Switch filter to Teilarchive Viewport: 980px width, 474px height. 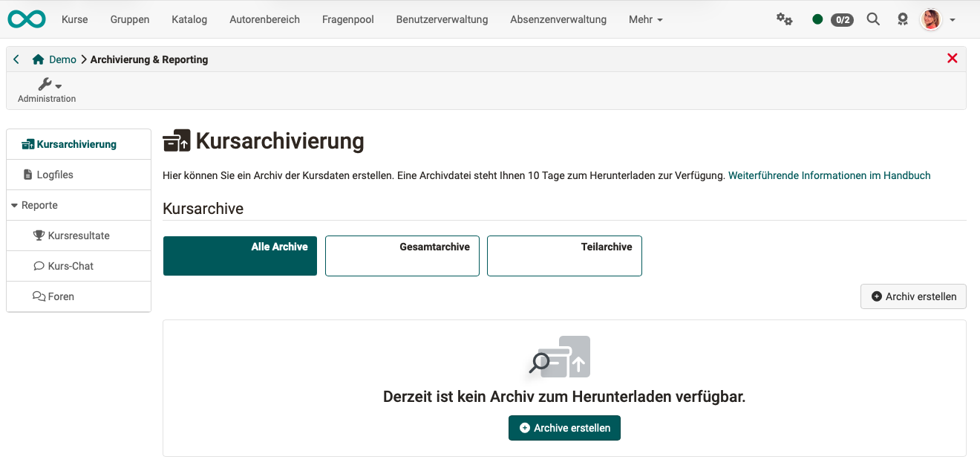coord(564,256)
